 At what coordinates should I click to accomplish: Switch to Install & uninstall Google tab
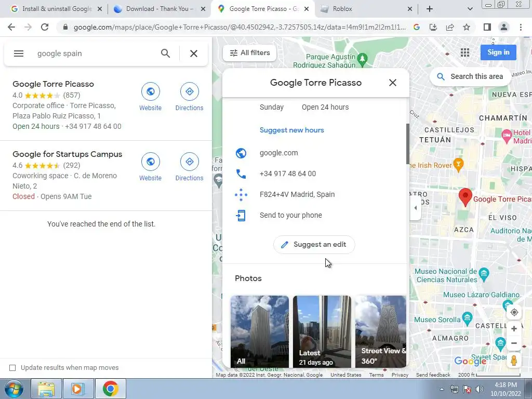[x=57, y=9]
